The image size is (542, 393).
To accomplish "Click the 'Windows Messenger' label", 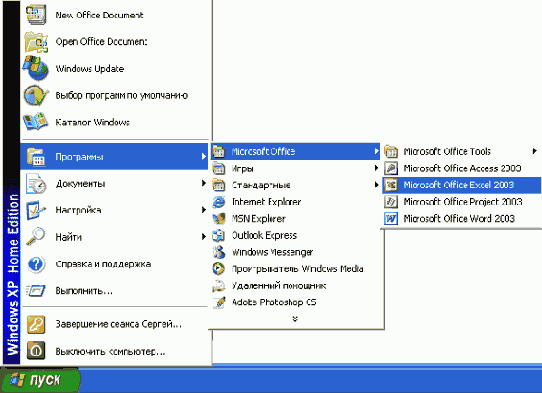I will [272, 252].
